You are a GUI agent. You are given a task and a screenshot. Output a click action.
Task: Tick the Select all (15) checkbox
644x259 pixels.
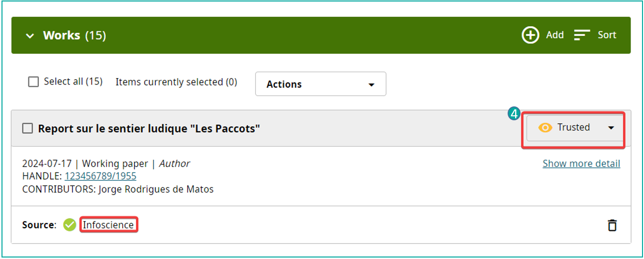pos(33,82)
